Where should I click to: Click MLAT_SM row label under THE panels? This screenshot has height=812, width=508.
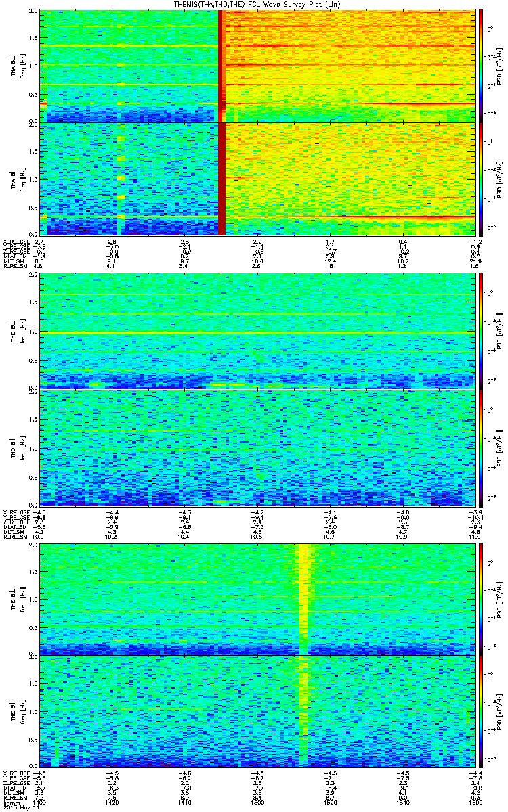click(14, 788)
